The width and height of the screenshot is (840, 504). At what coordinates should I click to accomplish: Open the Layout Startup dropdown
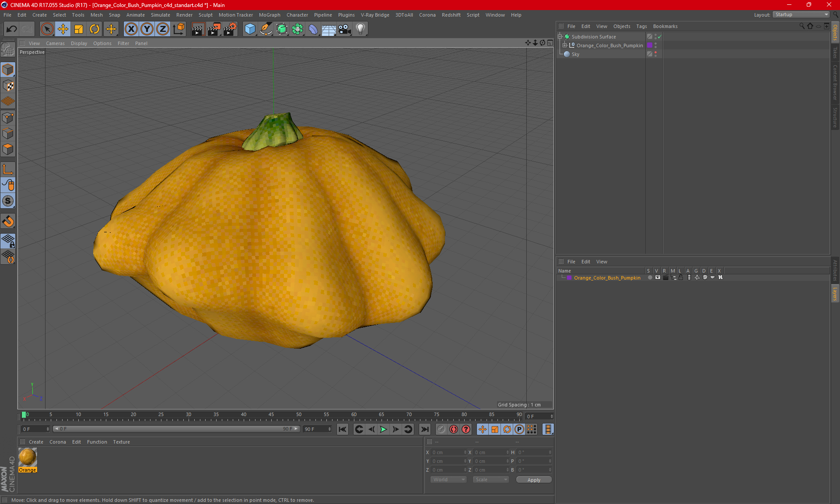pyautogui.click(x=801, y=14)
